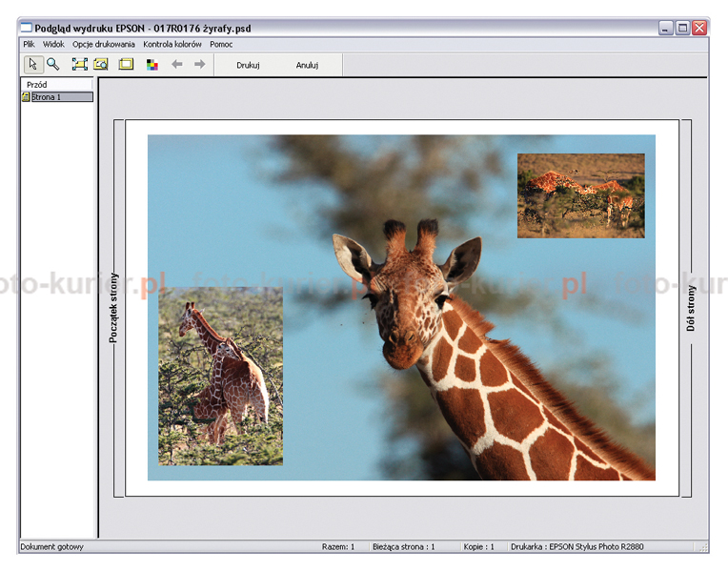The height and width of the screenshot is (572, 728).
Task: Click the Przód header in side panel
Action: click(37, 85)
